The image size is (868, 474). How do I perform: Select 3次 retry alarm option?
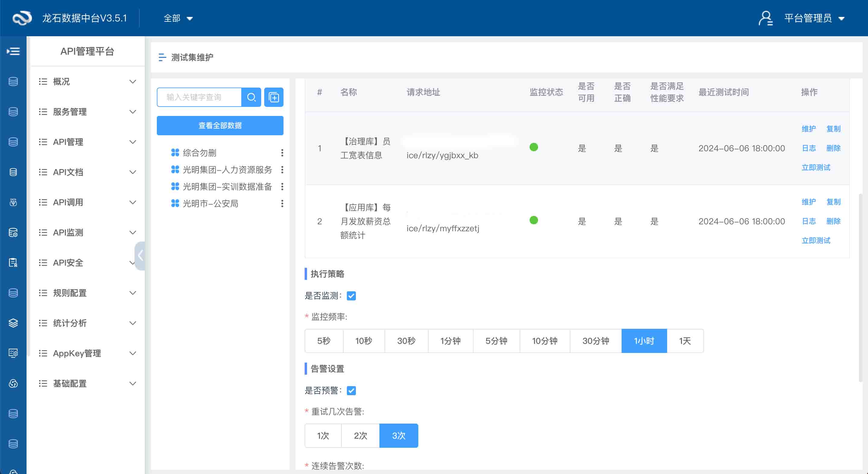coord(399,436)
